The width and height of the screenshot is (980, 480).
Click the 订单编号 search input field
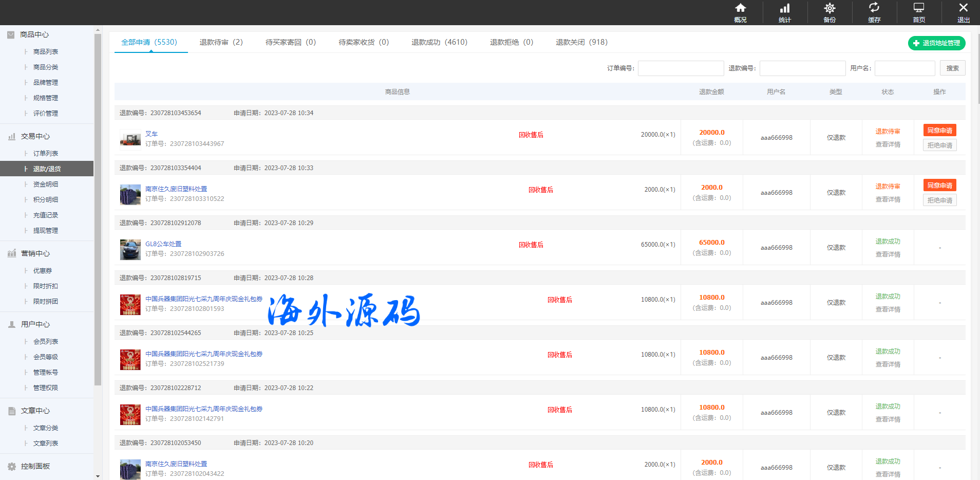681,68
